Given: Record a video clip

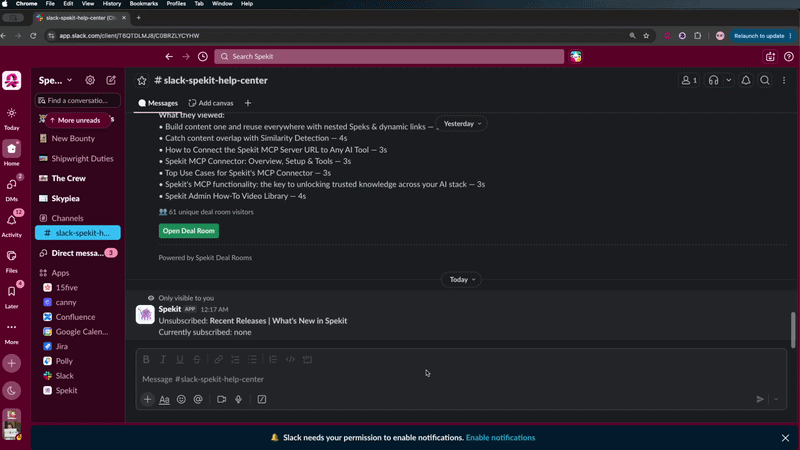Looking at the screenshot, I should point(221,399).
